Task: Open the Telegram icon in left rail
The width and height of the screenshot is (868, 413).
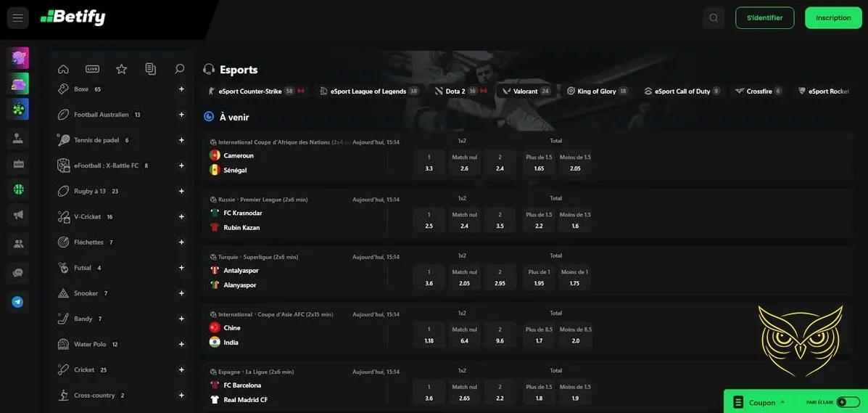Action: (x=18, y=302)
